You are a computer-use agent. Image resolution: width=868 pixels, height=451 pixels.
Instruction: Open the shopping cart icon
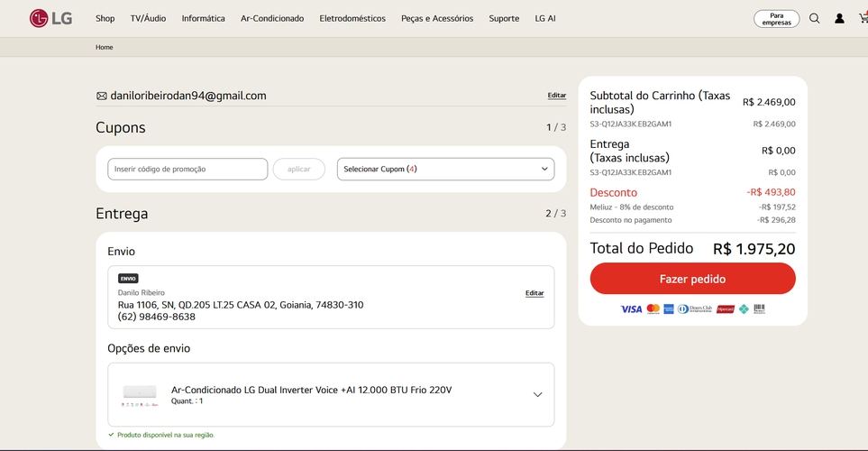click(x=863, y=18)
